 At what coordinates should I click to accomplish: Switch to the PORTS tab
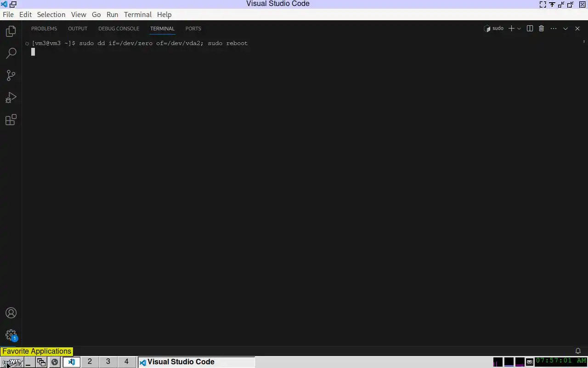tap(193, 29)
